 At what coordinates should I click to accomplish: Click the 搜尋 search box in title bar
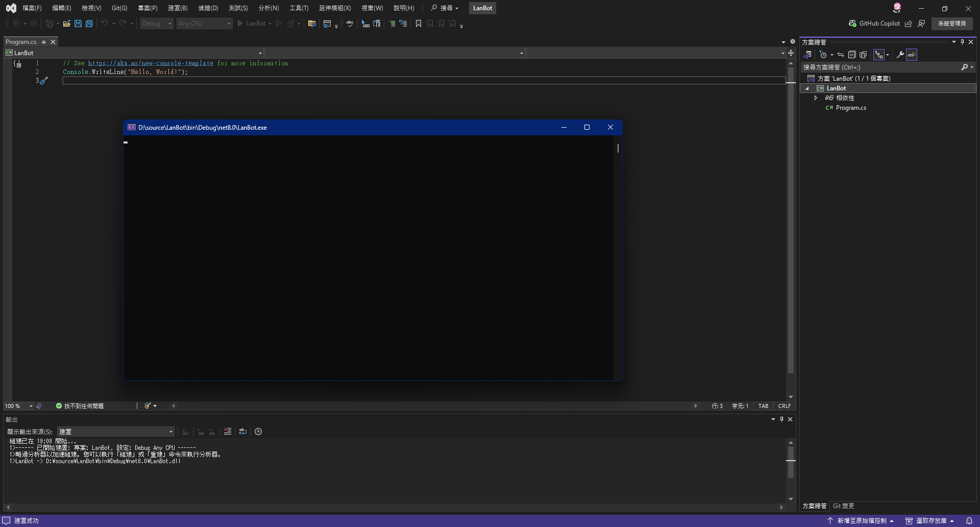(x=445, y=8)
